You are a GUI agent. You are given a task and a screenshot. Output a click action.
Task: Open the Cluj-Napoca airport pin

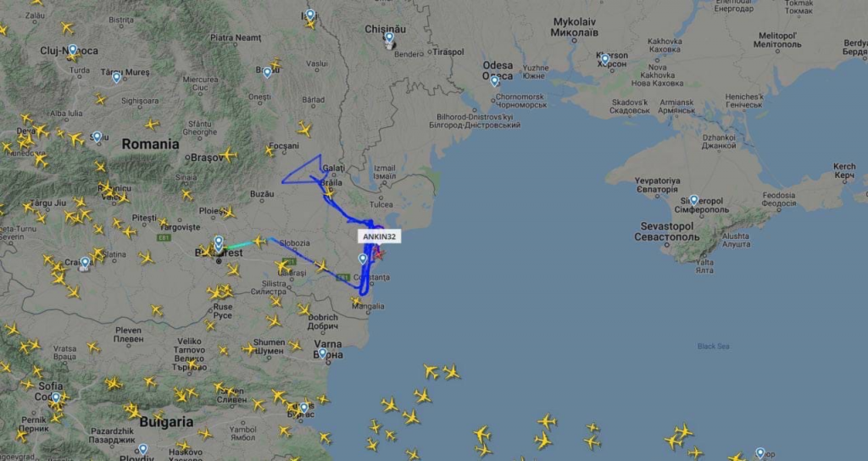point(73,50)
